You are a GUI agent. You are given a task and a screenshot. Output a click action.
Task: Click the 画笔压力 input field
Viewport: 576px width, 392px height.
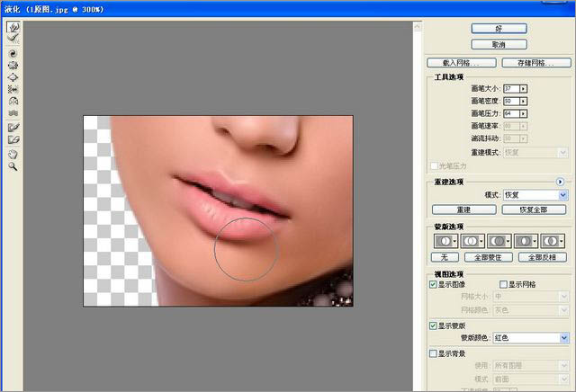510,113
